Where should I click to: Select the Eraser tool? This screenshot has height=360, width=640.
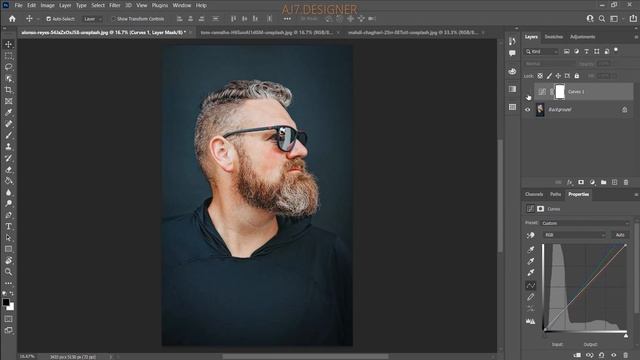click(9, 169)
